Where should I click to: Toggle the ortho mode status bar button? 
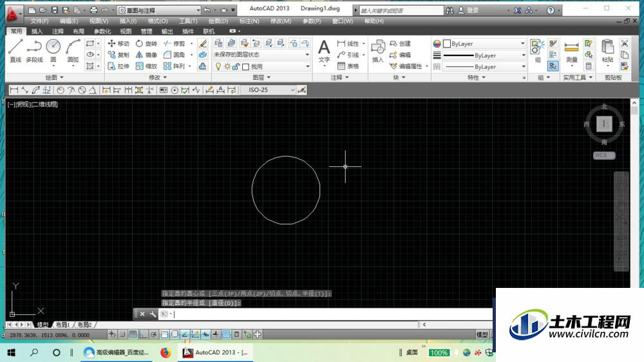143,334
